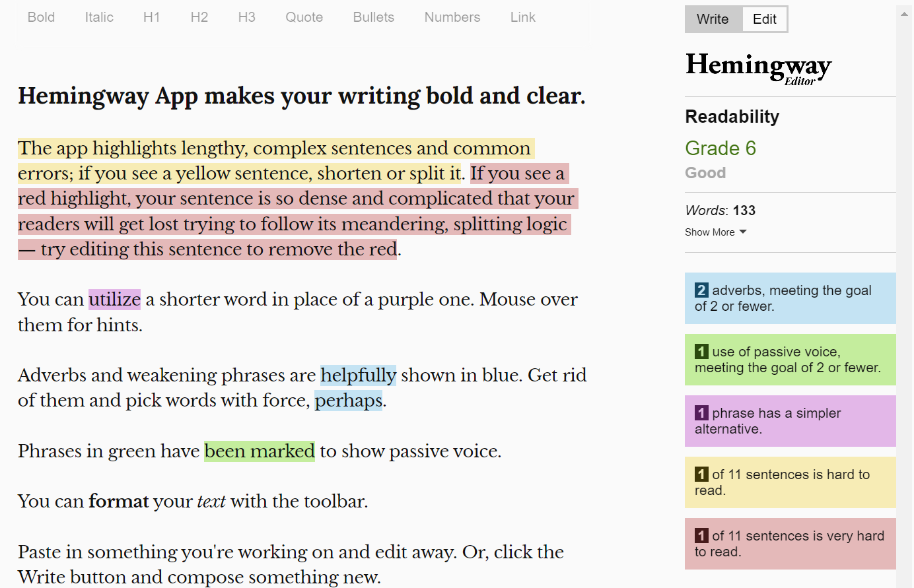The width and height of the screenshot is (914, 588).
Task: Apply H2 heading format
Action: (x=199, y=17)
